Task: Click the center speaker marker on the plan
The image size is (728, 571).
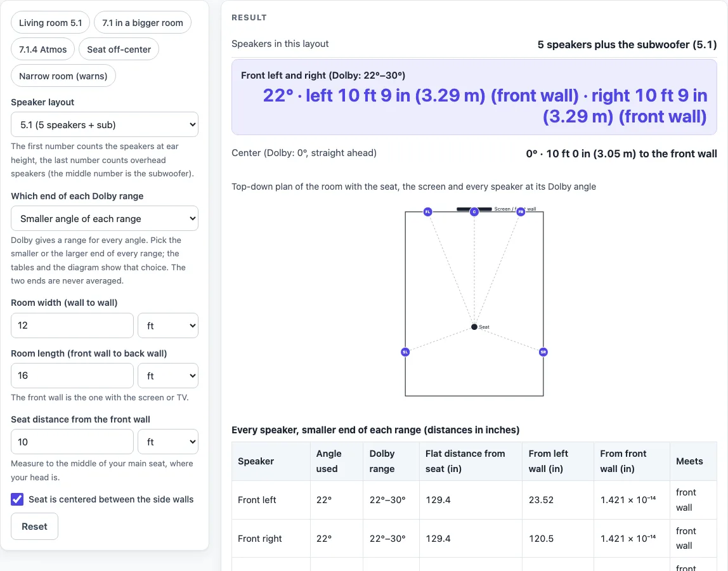Action: [x=474, y=212]
